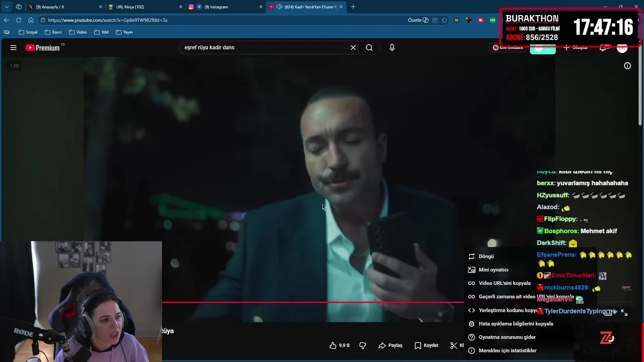
Task: Click the 1.00 speed indicator on the video
Action: [15, 66]
